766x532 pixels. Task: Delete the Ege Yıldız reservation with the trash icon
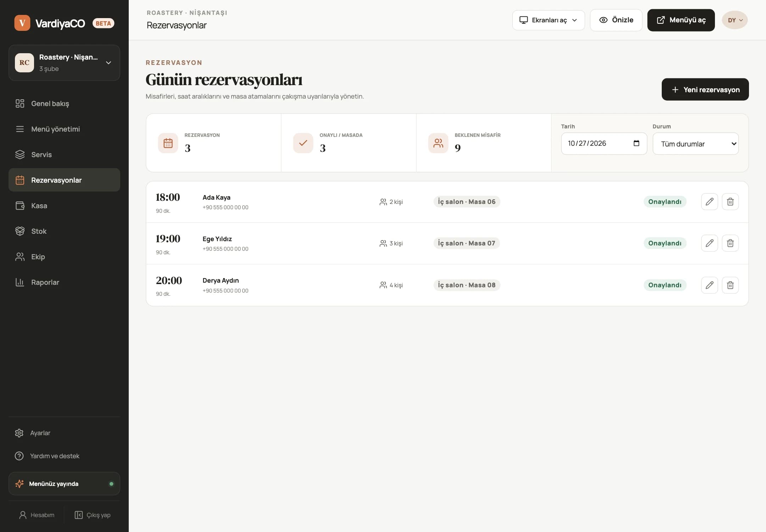click(x=730, y=243)
